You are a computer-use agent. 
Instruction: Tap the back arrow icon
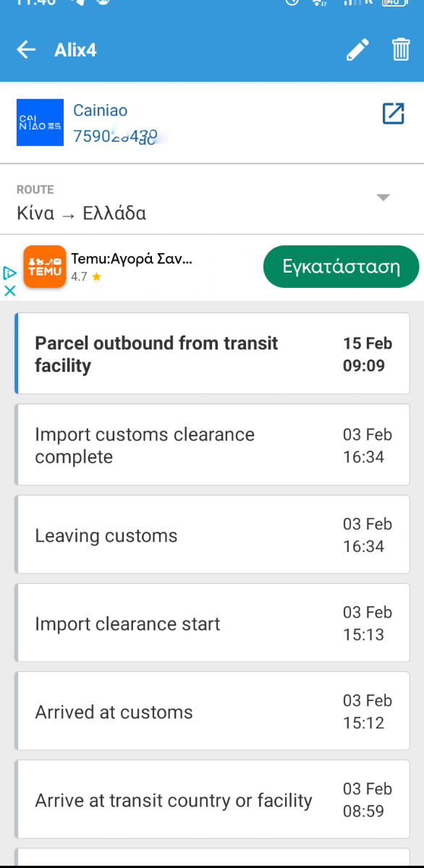pos(26,50)
